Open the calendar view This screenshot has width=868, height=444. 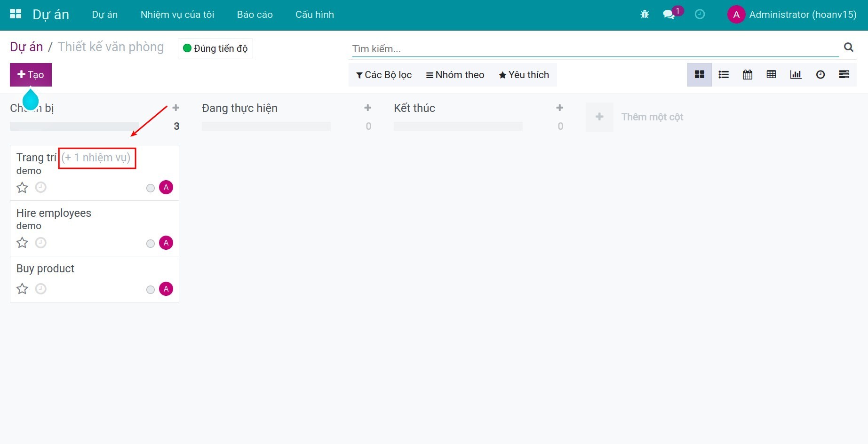(747, 74)
